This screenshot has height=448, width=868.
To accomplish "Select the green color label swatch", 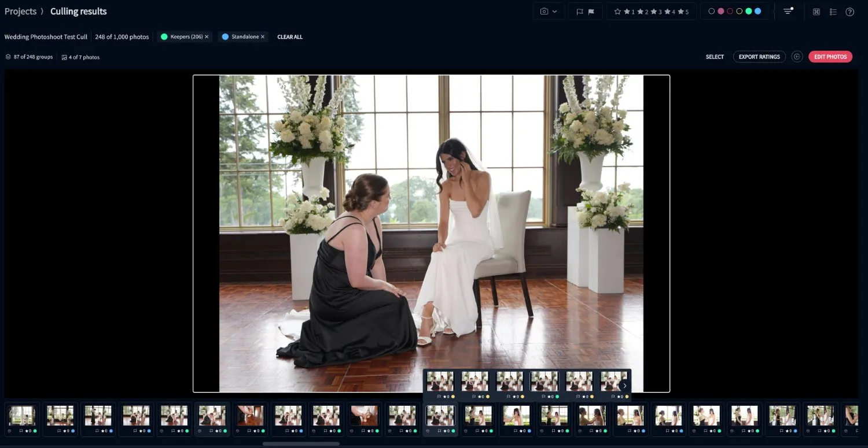I will point(749,10).
